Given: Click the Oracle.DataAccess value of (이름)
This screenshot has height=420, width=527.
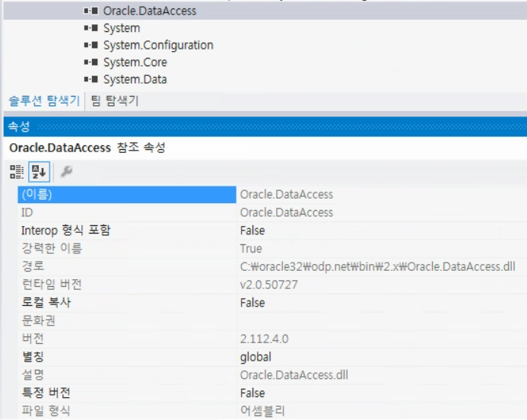Looking at the screenshot, I should [x=287, y=195].
